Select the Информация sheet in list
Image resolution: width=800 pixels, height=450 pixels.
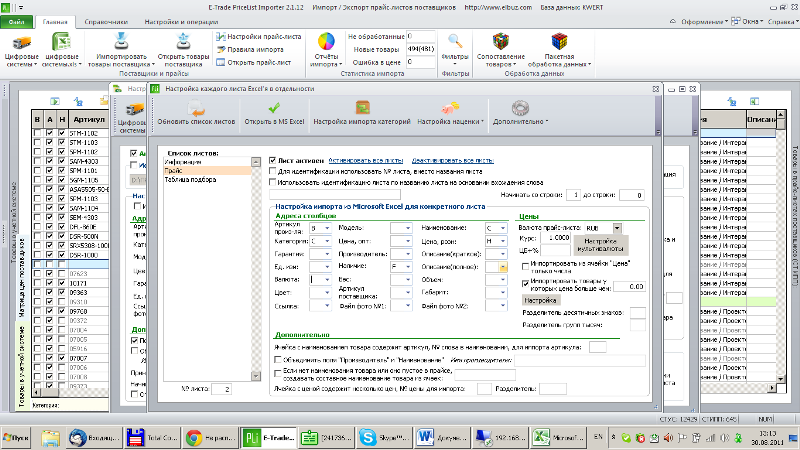[207, 162]
